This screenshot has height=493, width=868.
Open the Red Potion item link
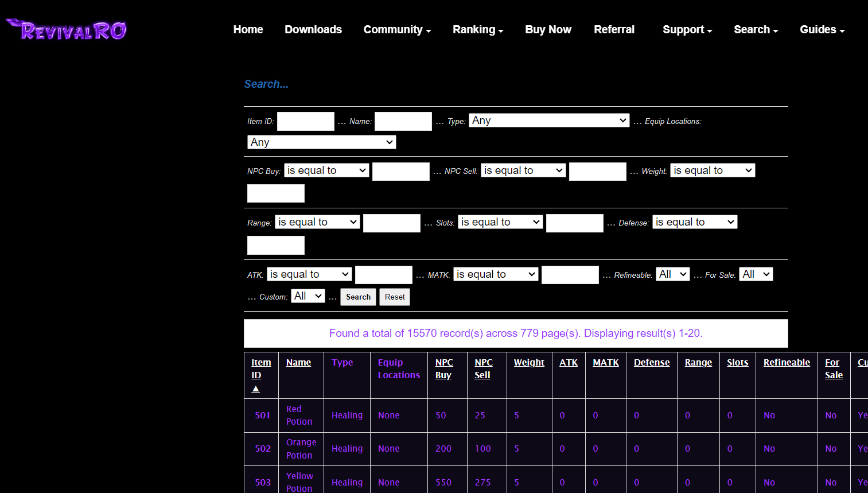tap(299, 415)
